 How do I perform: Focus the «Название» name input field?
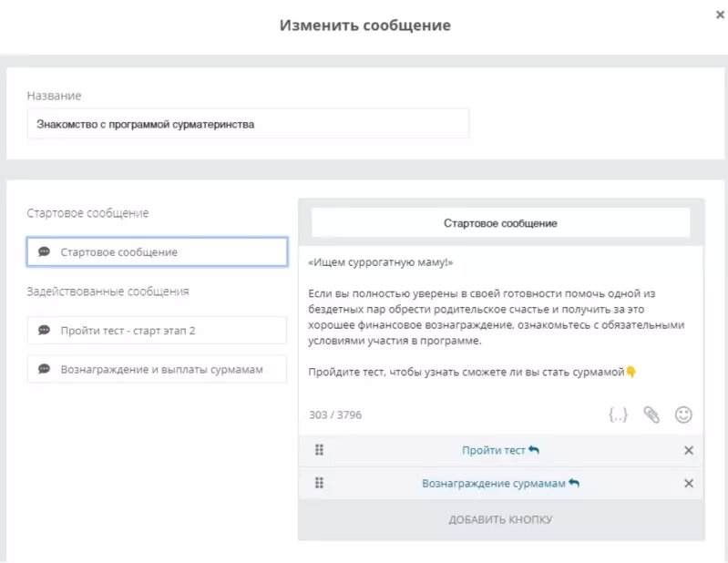(248, 124)
